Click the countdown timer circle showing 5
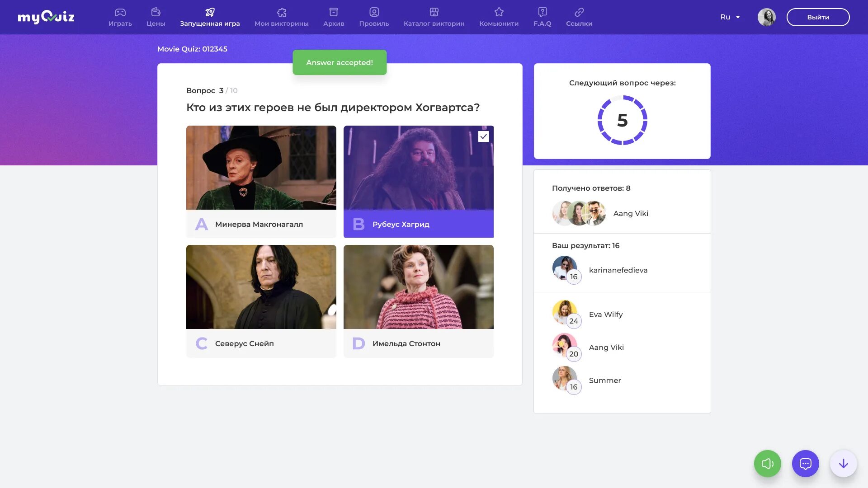Screen dimensions: 868x488 [623, 120]
